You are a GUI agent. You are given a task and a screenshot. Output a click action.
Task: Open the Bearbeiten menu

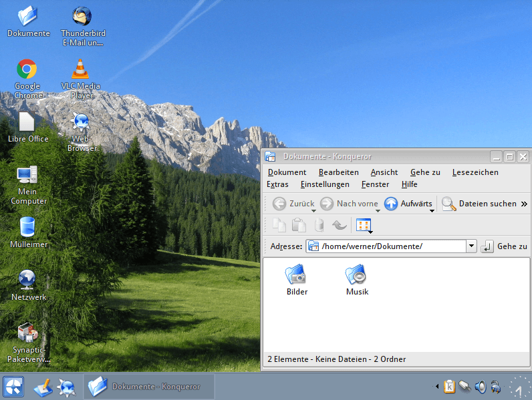[338, 172]
